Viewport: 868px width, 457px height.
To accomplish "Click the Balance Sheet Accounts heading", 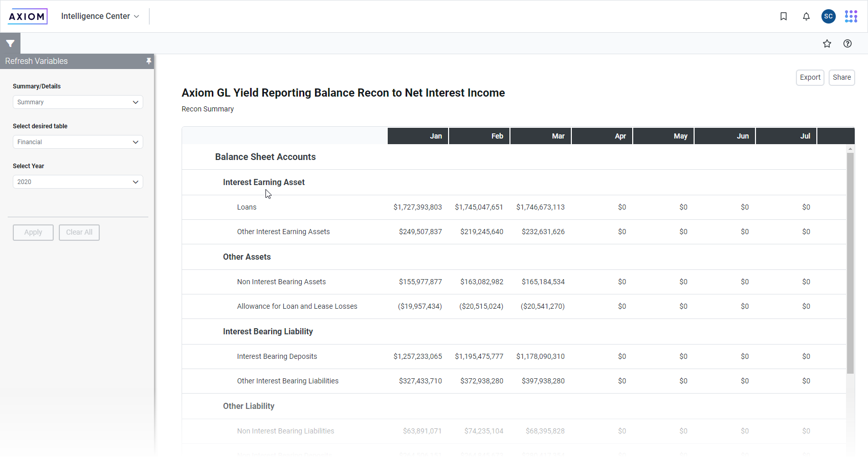I will 265,157.
